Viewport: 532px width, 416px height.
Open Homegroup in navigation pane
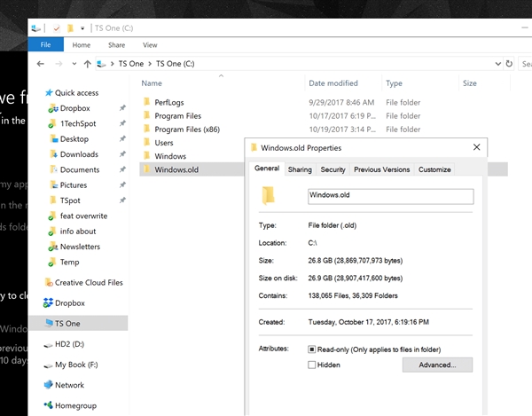(74, 405)
